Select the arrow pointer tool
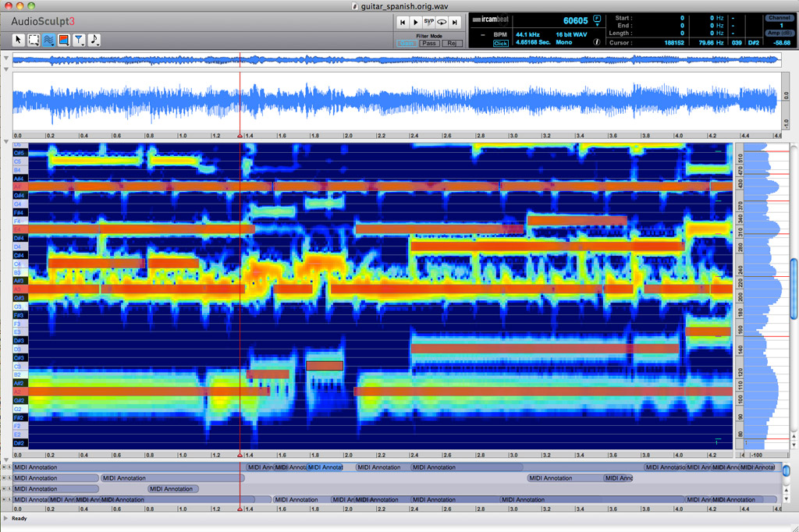This screenshot has width=799, height=532. (19, 40)
